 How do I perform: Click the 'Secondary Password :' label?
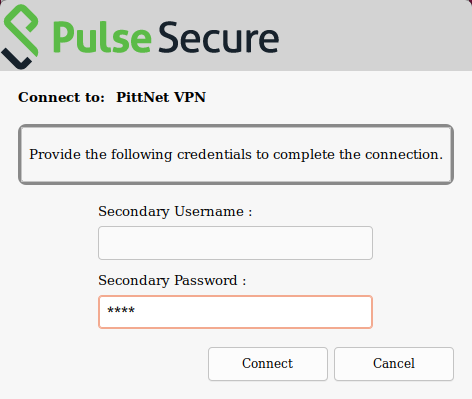[x=172, y=281]
